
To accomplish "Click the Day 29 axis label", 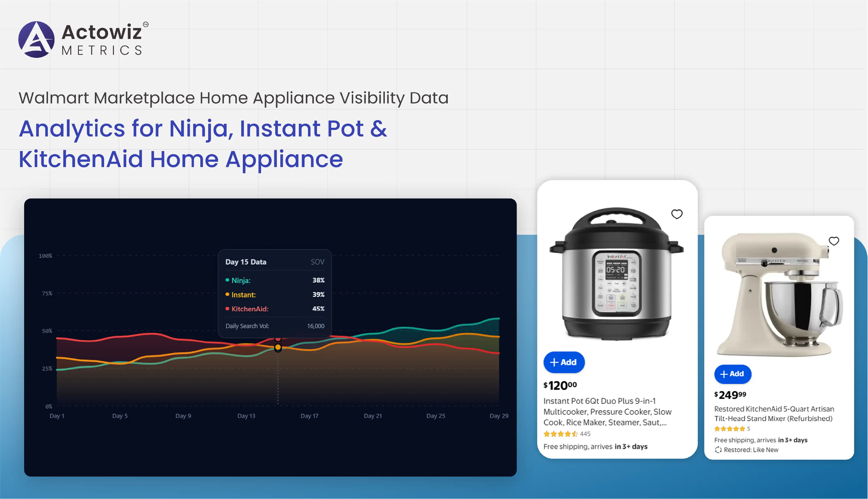I will pyautogui.click(x=499, y=416).
